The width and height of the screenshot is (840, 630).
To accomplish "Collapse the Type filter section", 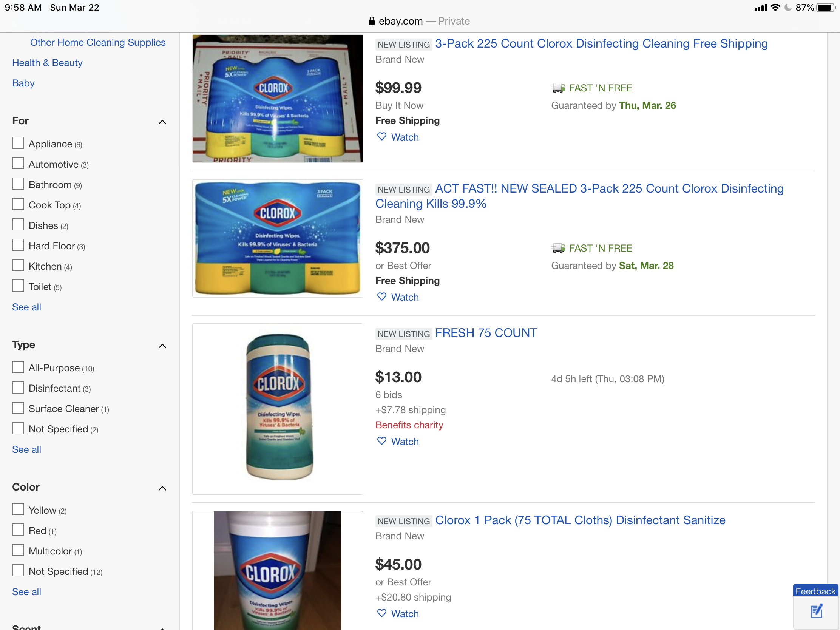I will (x=162, y=346).
